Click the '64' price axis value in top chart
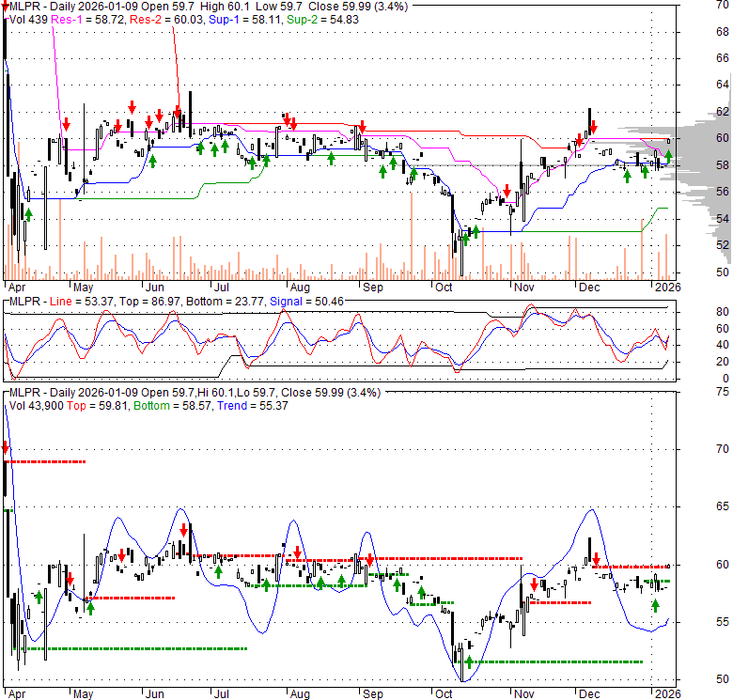This screenshot has width=733, height=700. (723, 85)
